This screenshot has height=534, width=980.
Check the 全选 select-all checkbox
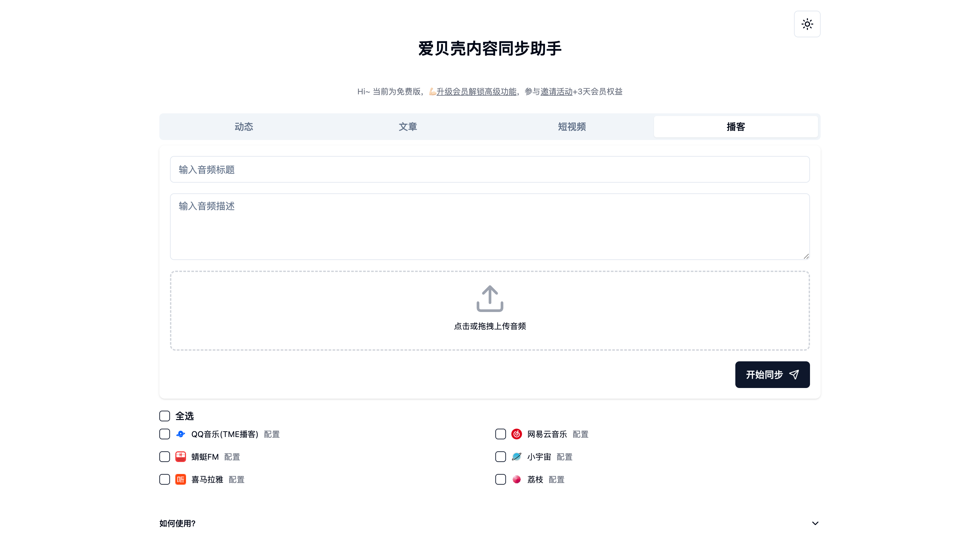[x=164, y=416]
